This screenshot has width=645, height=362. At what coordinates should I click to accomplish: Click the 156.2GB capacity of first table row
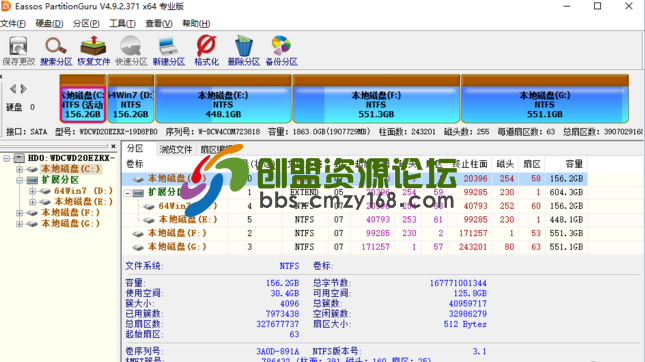point(566,179)
